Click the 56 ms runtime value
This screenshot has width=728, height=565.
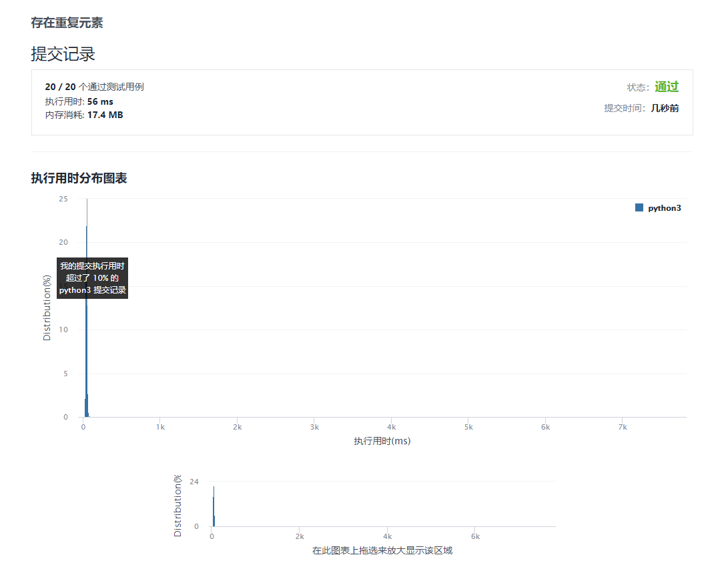pos(100,101)
